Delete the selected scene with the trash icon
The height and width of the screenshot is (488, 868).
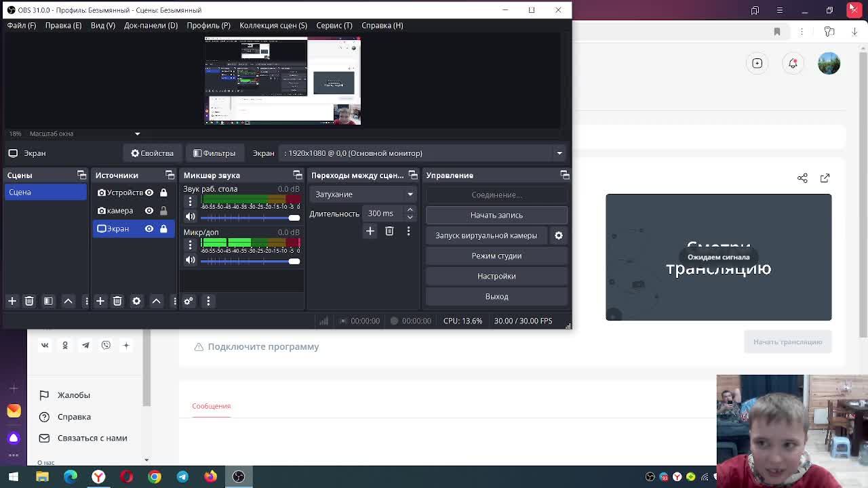tap(29, 301)
